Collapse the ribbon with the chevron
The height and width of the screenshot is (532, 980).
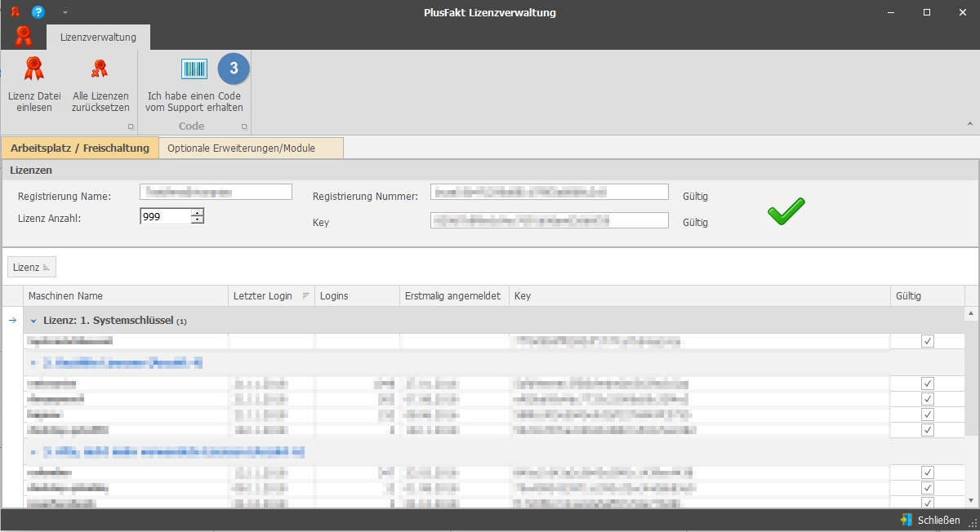(970, 124)
